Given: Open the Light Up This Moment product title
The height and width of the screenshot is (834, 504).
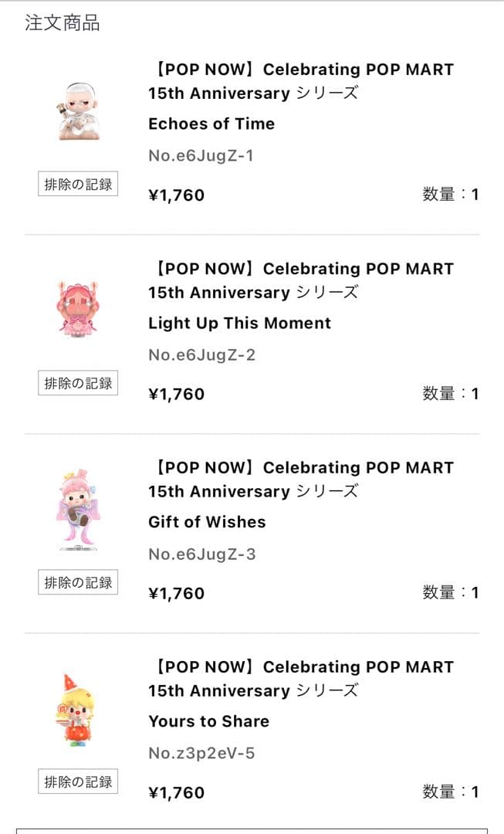Looking at the screenshot, I should (238, 323).
